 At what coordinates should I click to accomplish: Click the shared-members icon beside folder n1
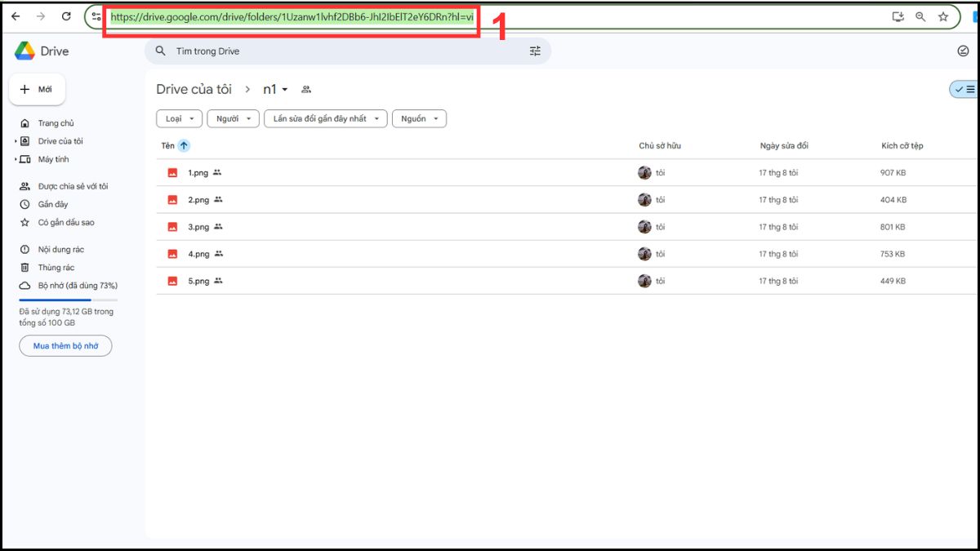click(305, 89)
